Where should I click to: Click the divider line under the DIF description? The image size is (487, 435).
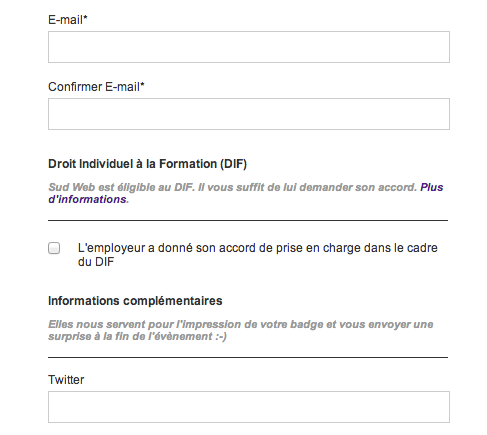click(x=248, y=220)
